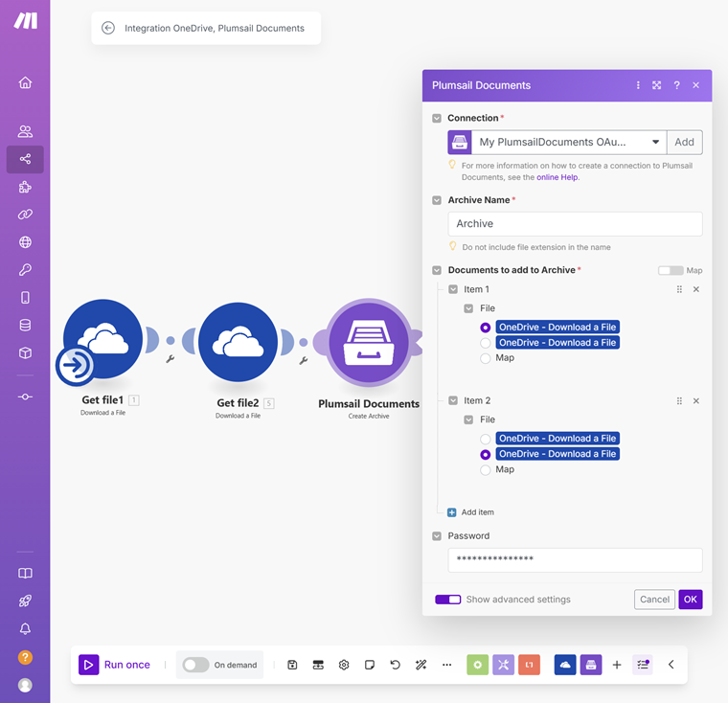Viewport: 728px width, 703px height.
Task: Click the green Flow control tool icon
Action: coord(478,665)
